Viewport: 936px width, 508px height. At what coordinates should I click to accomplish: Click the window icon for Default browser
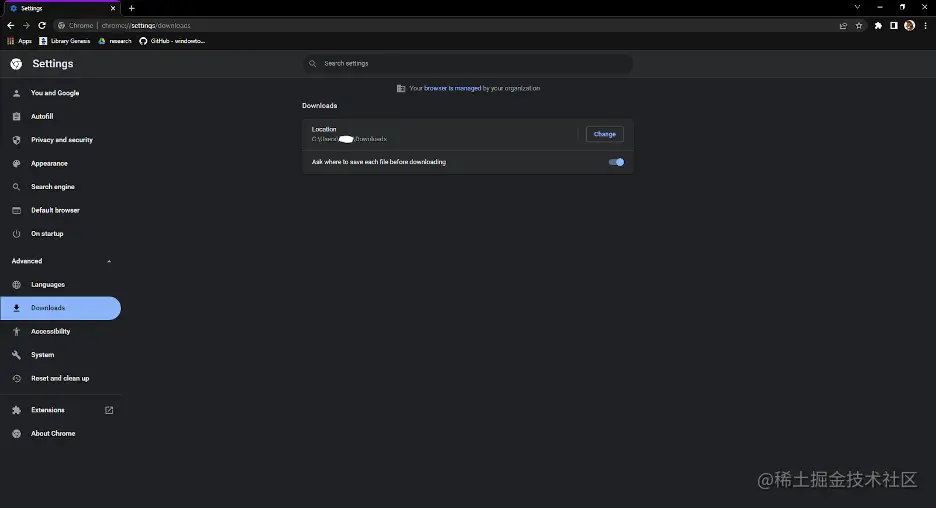point(17,210)
